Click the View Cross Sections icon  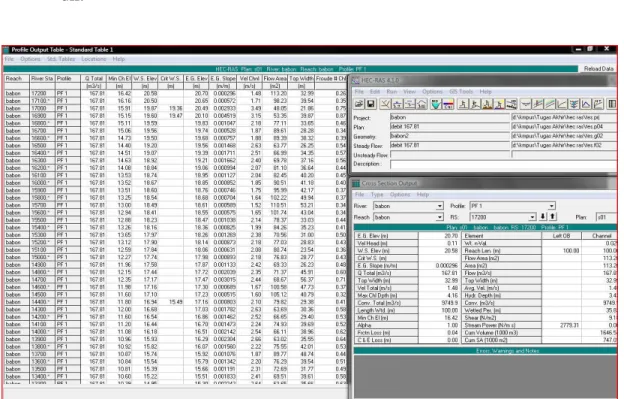525,104
